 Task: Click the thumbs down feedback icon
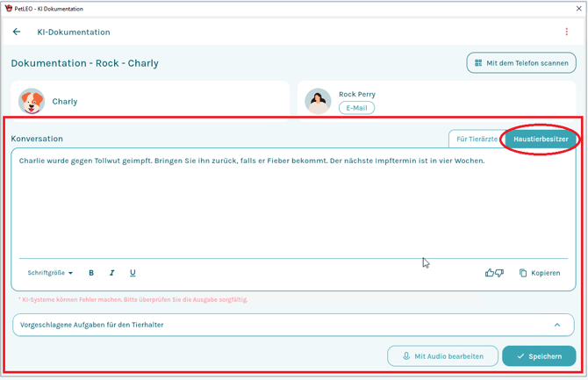click(499, 273)
